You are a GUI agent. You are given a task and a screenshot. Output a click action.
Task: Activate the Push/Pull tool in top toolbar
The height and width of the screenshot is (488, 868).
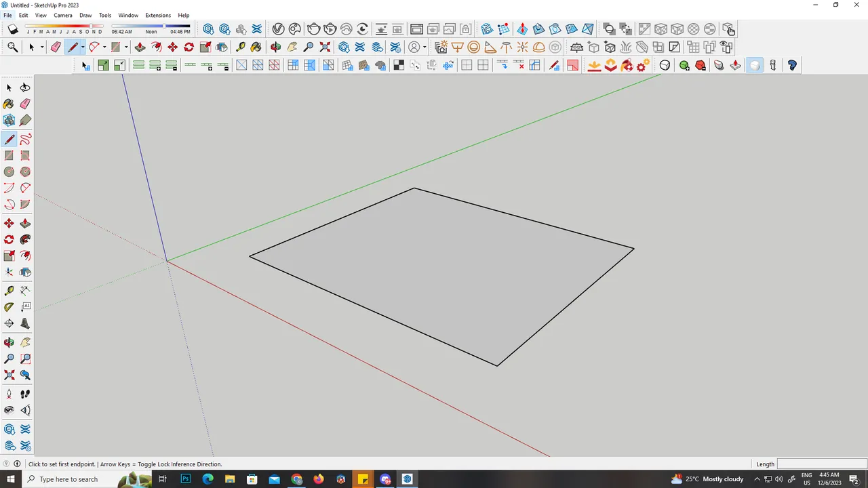pos(140,47)
